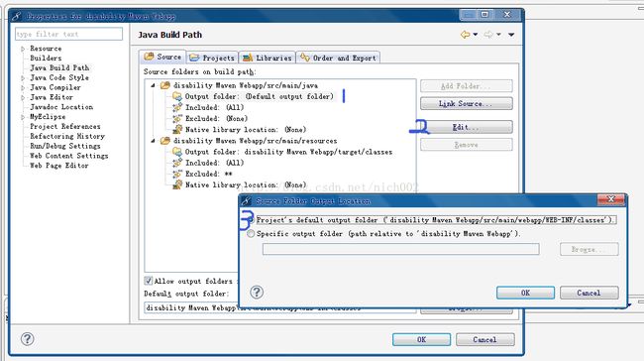Click the back navigation arrow icon

[x=465, y=35]
